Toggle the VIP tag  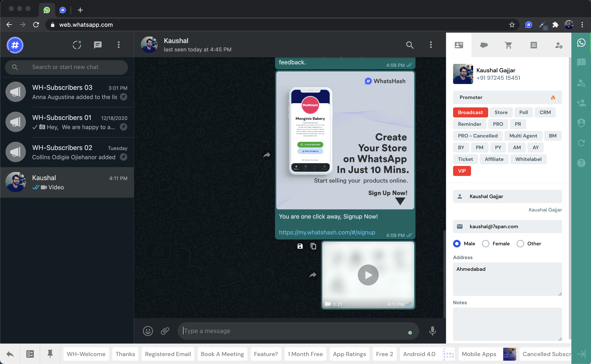pos(462,171)
